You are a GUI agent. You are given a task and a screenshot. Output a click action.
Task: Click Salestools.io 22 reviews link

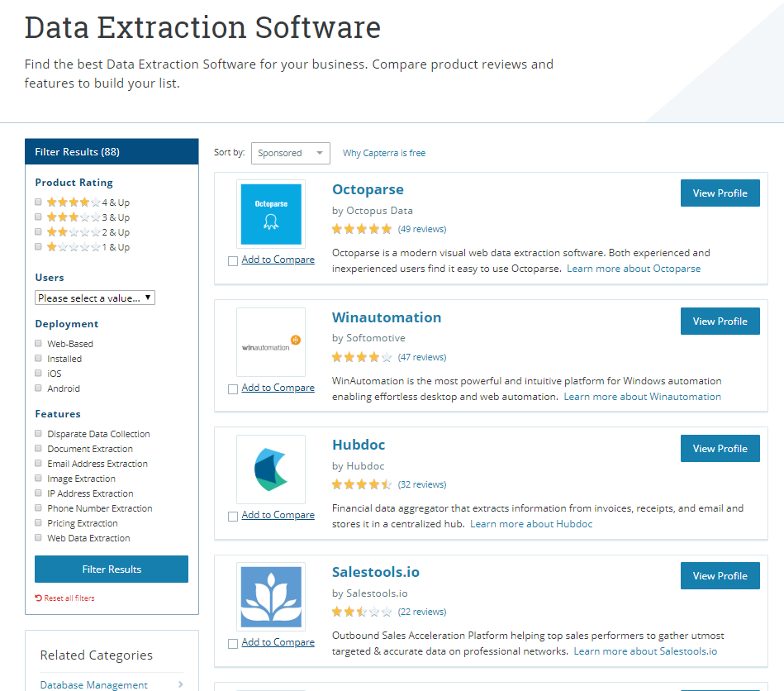coord(422,612)
